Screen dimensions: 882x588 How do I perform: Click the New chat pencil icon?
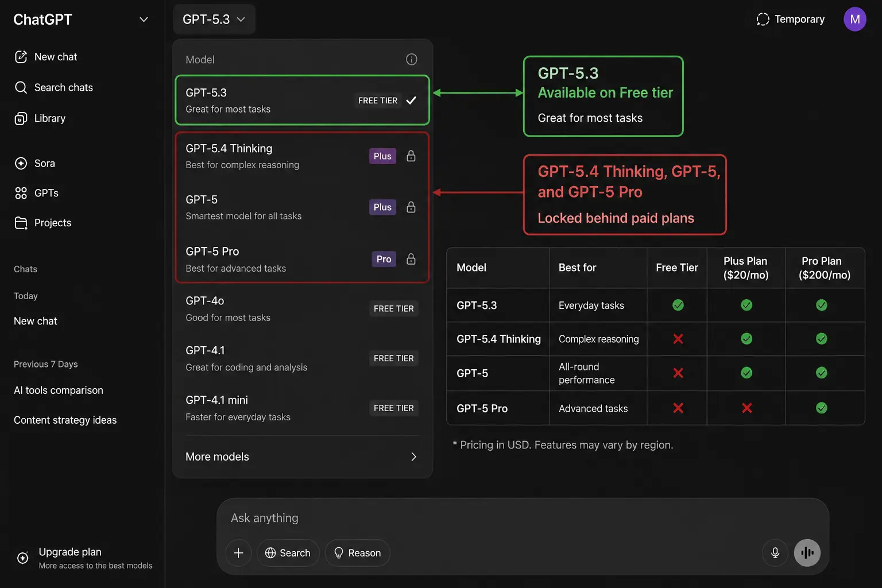21,57
